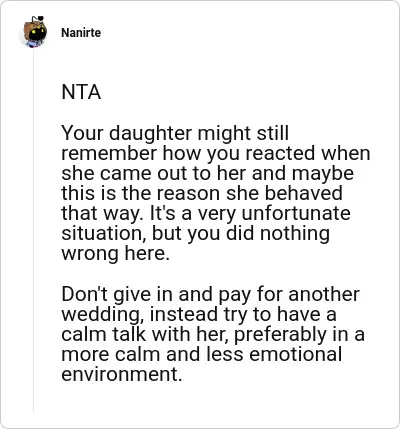Click the line 'she came out to her and maybe'
The height and width of the screenshot is (429, 400).
tap(207, 173)
